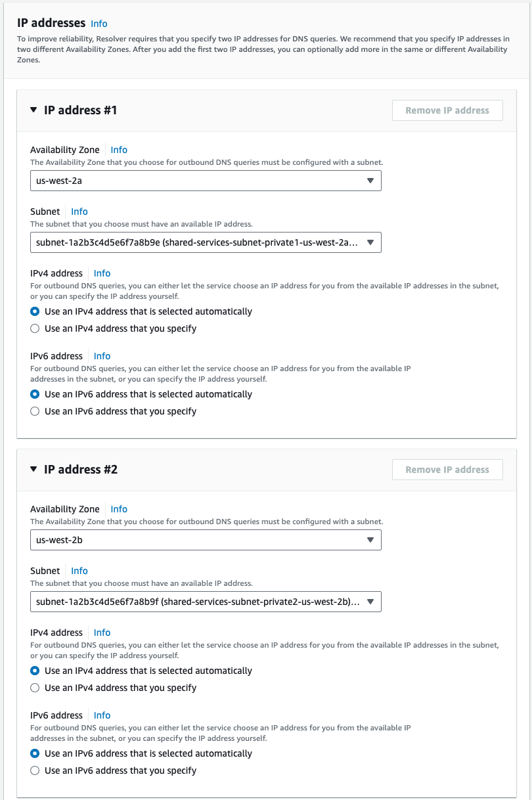Open the Subnet dropdown for IP address #1
Screen dimensions: 532x800
[206, 242]
